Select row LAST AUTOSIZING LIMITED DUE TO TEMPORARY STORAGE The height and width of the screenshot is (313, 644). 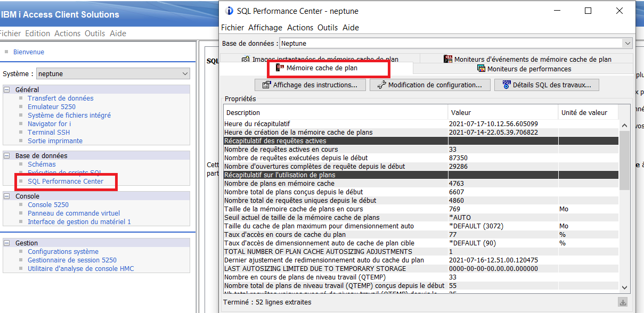pos(421,268)
